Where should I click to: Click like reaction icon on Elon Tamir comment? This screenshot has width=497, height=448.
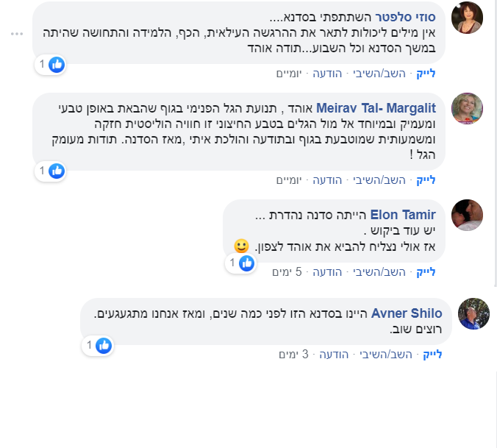click(247, 263)
